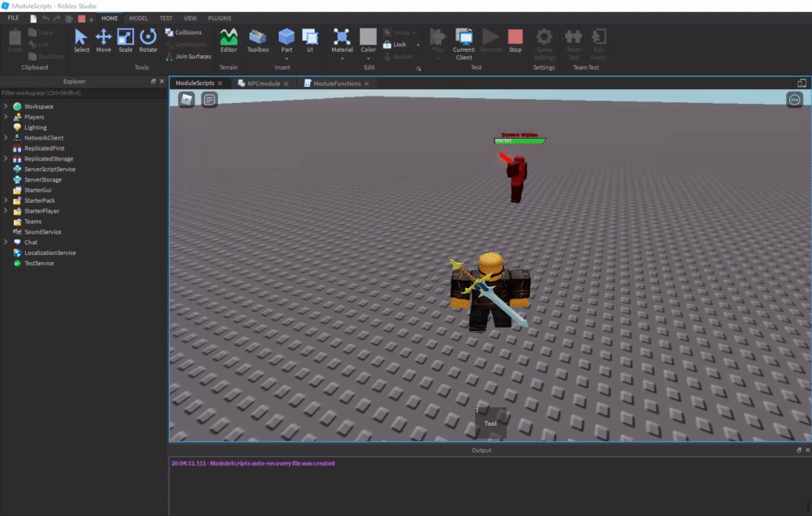
Task: Open the Color dropdown arrow
Action: pyautogui.click(x=368, y=58)
